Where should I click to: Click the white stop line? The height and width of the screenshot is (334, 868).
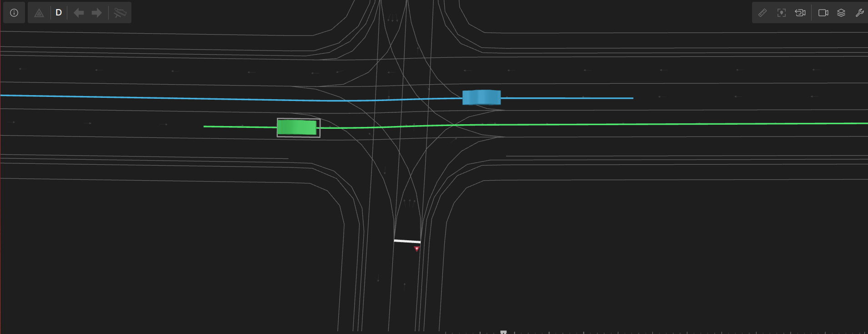tap(407, 241)
